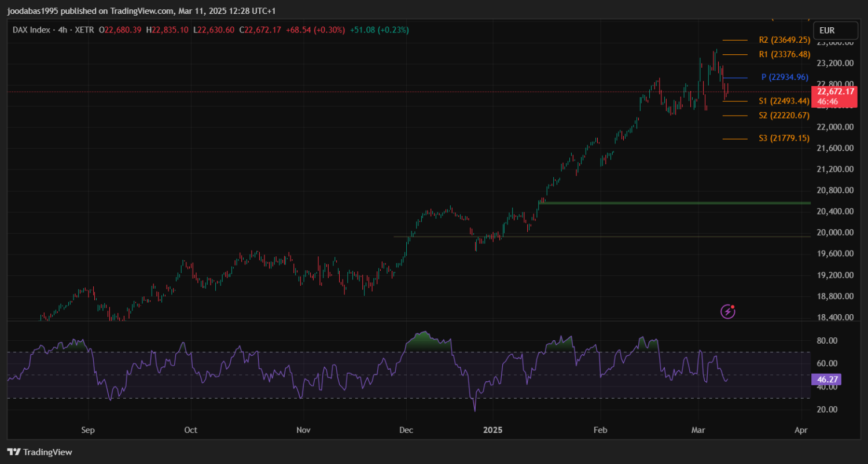The image size is (868, 464).
Task: Select the S1 (22493.44) support label
Action: click(784, 101)
